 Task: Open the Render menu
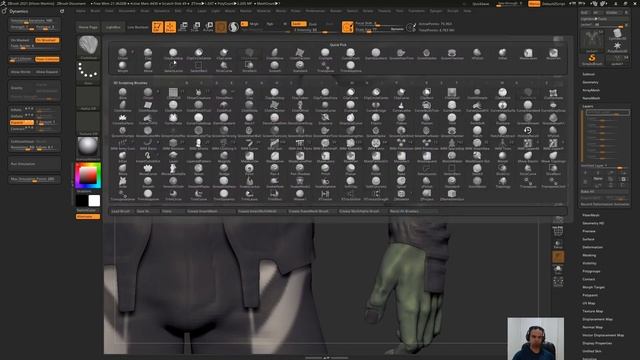pos(336,11)
